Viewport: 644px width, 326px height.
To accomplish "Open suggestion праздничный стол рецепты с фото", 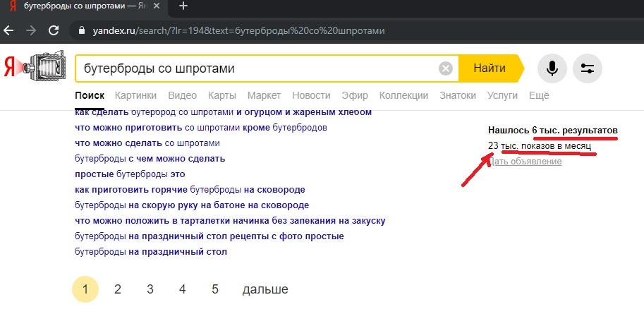I will point(209,236).
